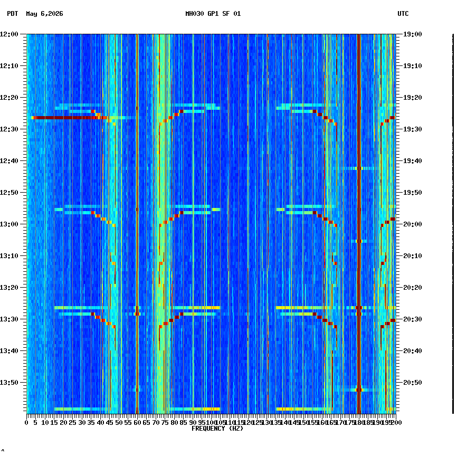
Task: Click the 20:00 UTC time label
Action: [x=413, y=224]
